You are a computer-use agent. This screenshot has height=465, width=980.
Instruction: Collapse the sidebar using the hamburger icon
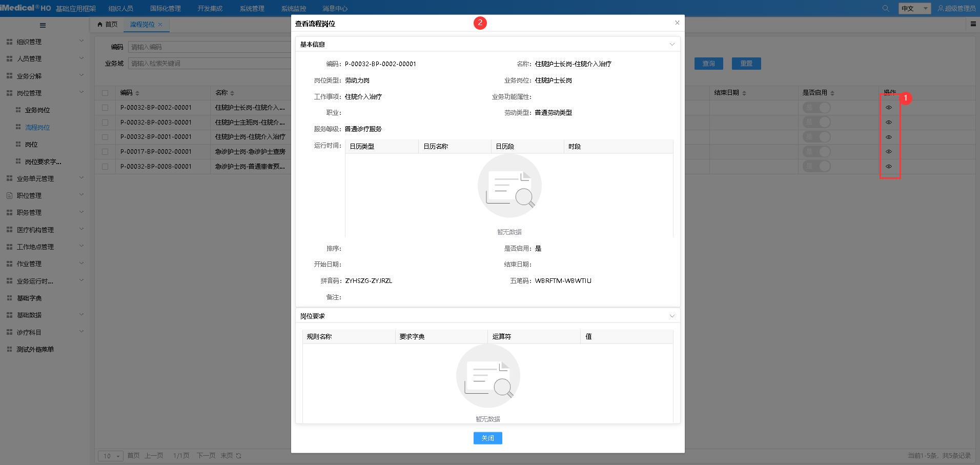(43, 25)
